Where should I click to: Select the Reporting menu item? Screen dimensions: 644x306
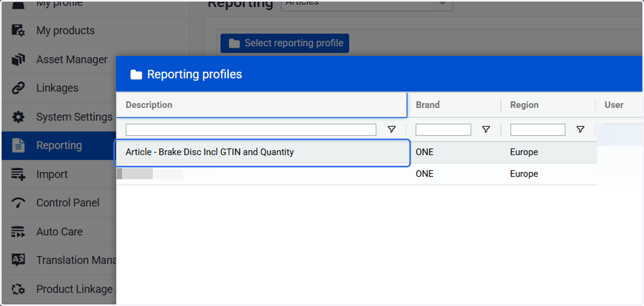pos(59,145)
